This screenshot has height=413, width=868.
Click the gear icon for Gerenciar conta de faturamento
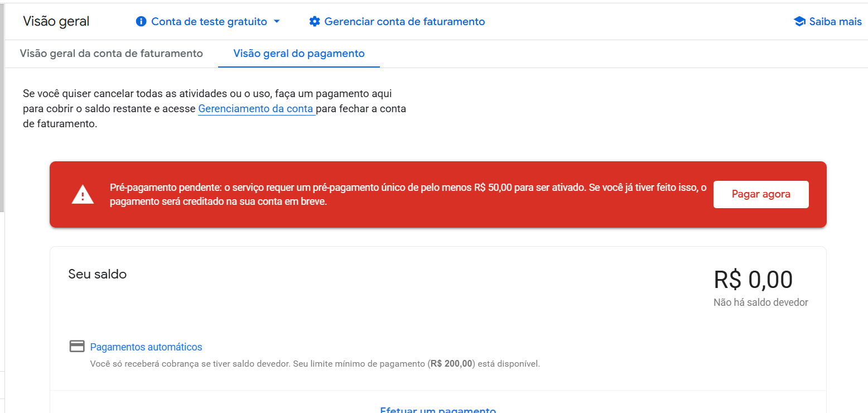point(315,21)
